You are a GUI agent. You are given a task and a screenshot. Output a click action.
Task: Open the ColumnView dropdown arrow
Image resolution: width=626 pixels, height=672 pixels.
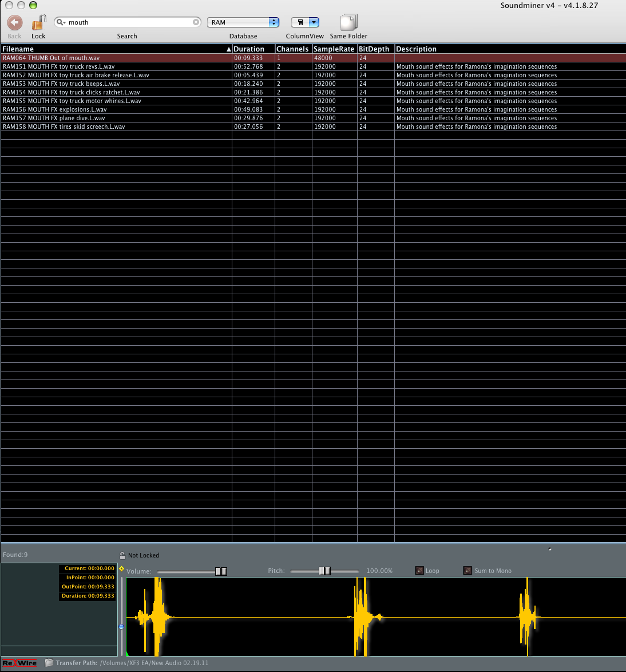[x=314, y=22]
